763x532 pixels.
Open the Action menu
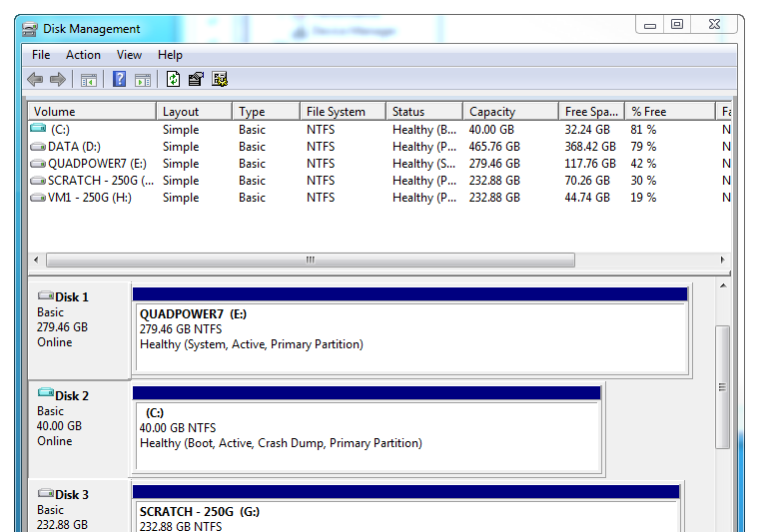[83, 55]
